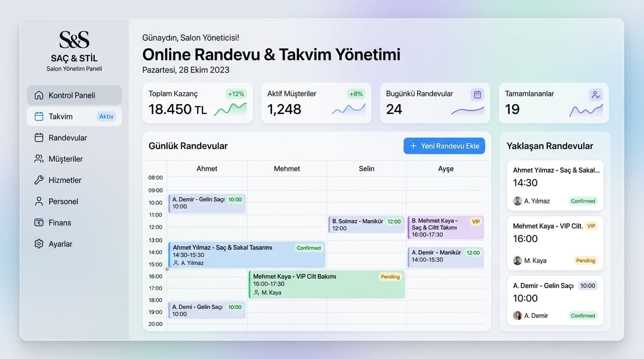The height and width of the screenshot is (359, 644).
Task: Click Confirmed badge on A. Yılmaz upcoming card
Action: [x=583, y=201]
